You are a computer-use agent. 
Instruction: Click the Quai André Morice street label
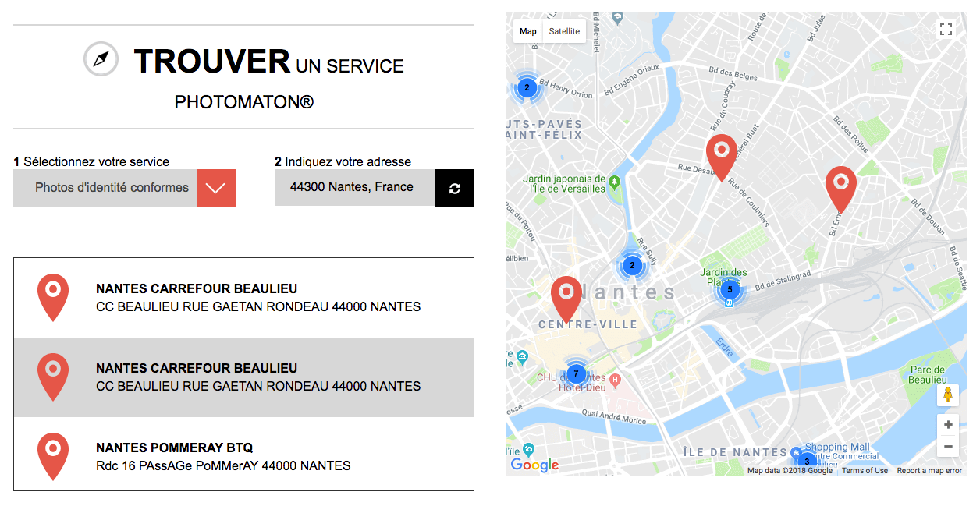coord(615,418)
